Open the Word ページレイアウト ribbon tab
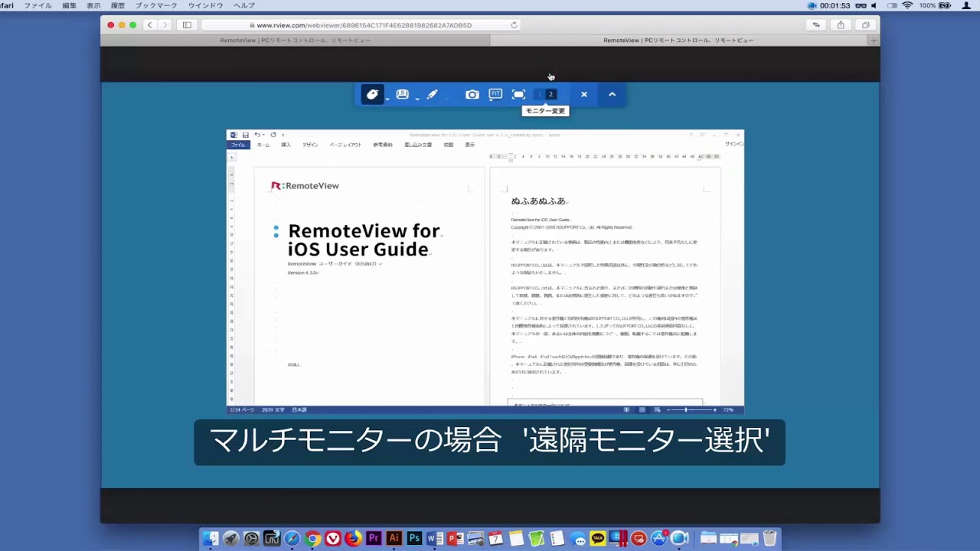This screenshot has height=551, width=980. pos(345,145)
